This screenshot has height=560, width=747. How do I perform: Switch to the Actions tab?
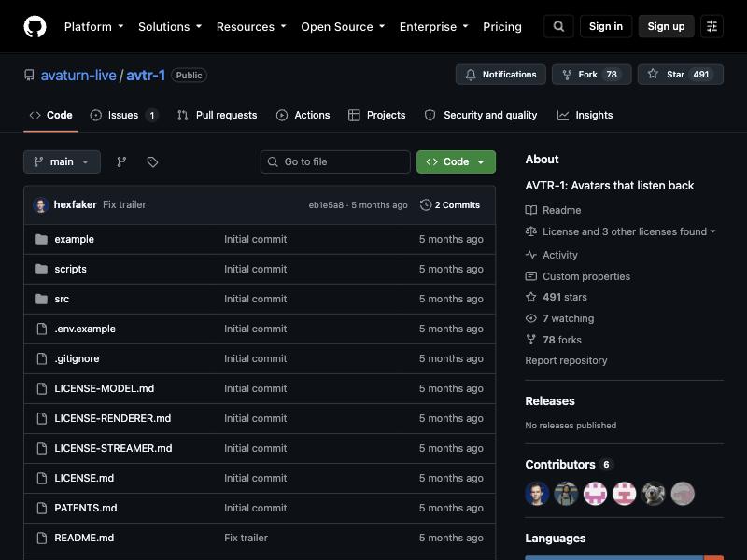click(x=303, y=115)
